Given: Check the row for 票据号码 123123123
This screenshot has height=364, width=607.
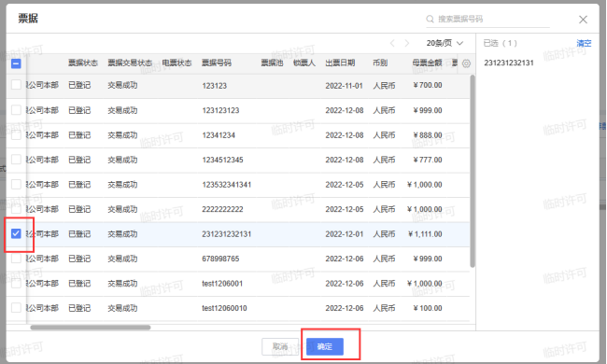Looking at the screenshot, I should pyautogui.click(x=16, y=110).
